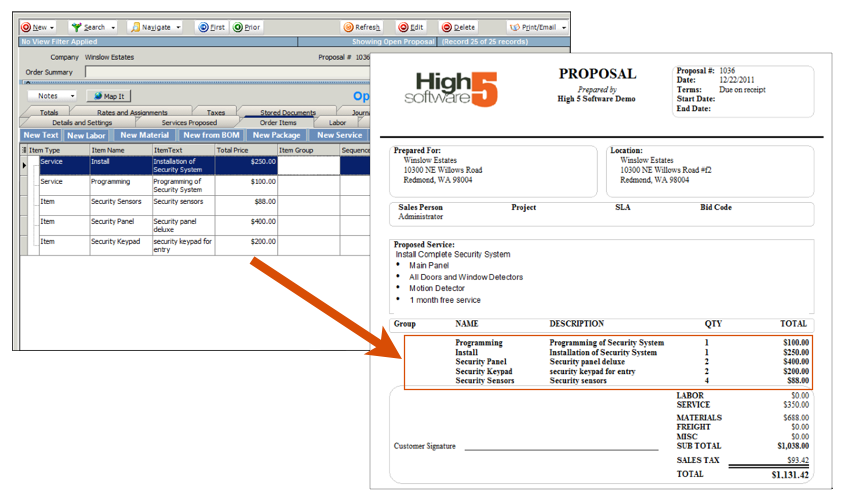Click the Customer Signature line
The width and height of the screenshot is (842, 499).
(x=561, y=449)
